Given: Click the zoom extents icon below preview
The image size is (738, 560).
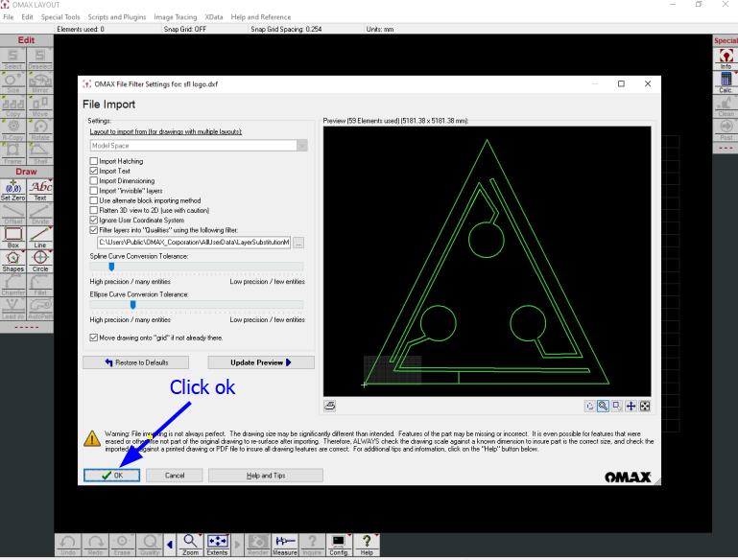Looking at the screenshot, I should (x=645, y=406).
